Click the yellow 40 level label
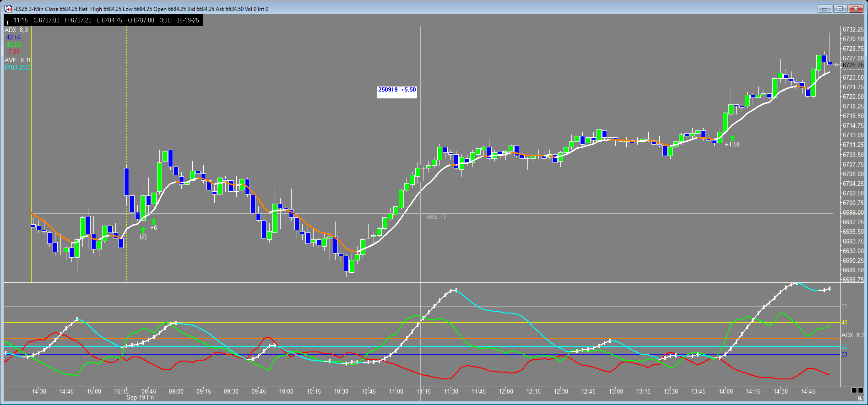Screen dimensions: 868x405 [x=845, y=323]
